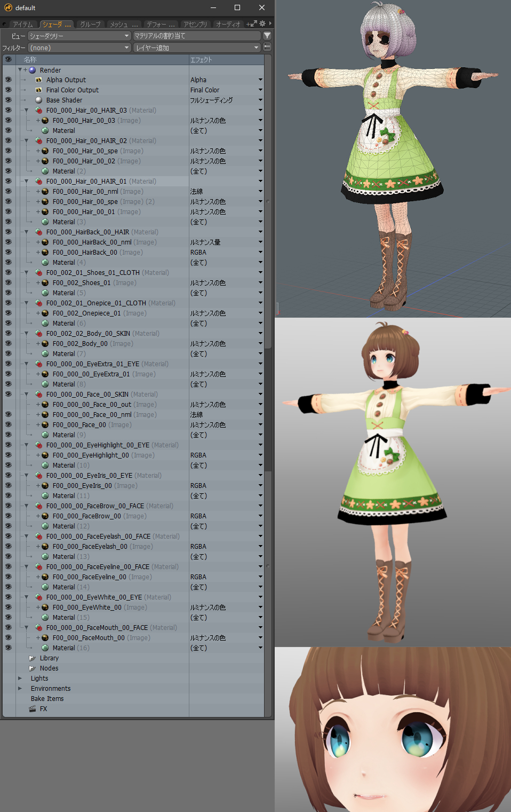
Task: Click the F00_000_Hair_00_03 image texture icon
Action: coord(45,121)
